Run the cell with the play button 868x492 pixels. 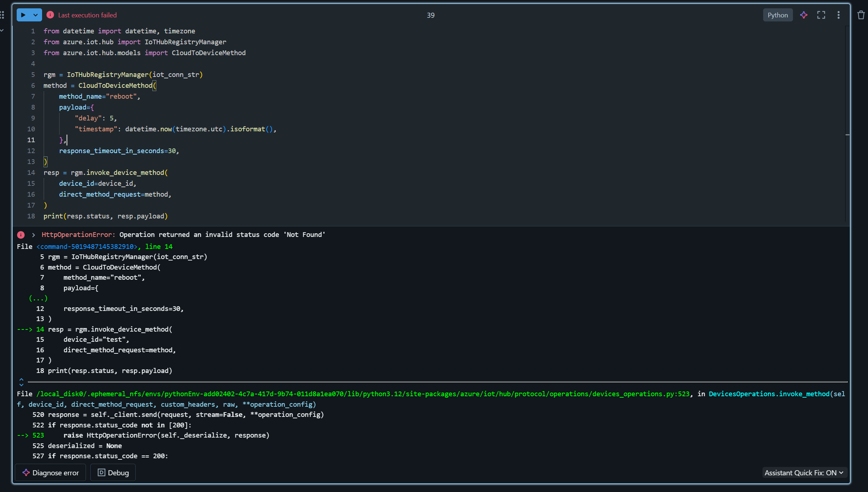[23, 15]
